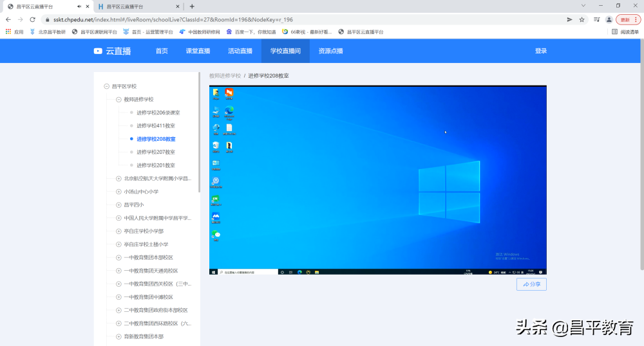Expand the 一中教育集团本部校区 node
Viewport: 644px width, 346px height.
pos(118,257)
